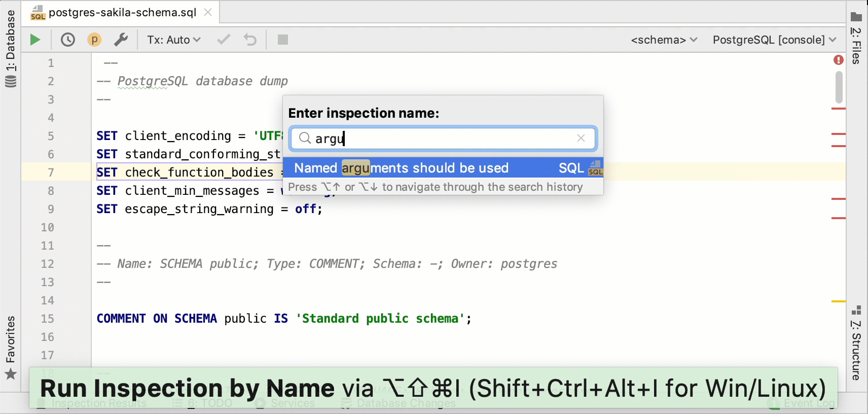Click the line 12 'Name: SCHEMA public' comment

[x=327, y=264]
